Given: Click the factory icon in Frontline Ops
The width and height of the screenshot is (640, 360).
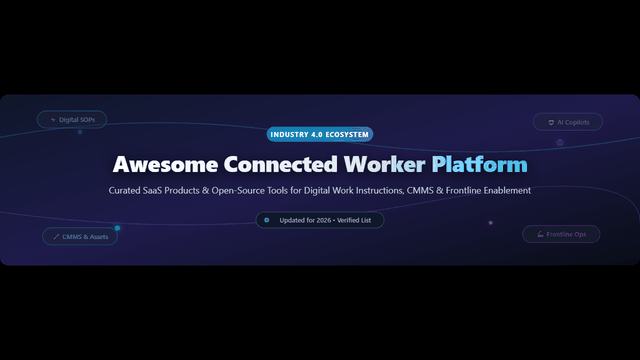Looking at the screenshot, I should pyautogui.click(x=540, y=234).
